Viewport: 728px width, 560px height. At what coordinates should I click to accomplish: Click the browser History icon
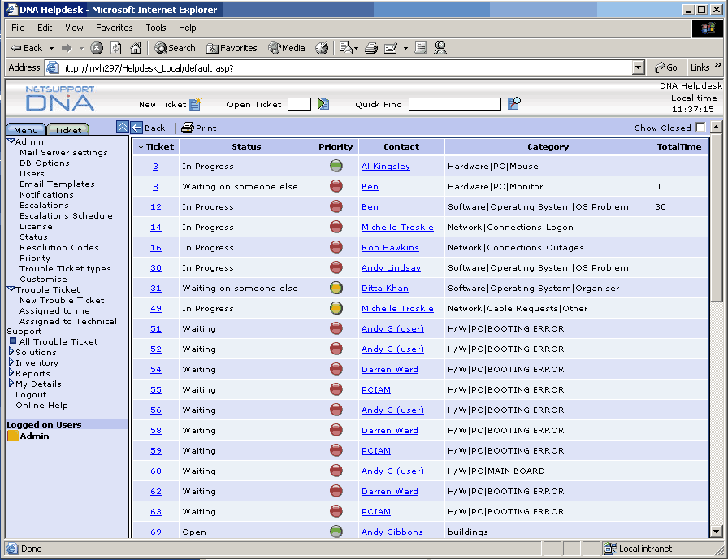(322, 48)
